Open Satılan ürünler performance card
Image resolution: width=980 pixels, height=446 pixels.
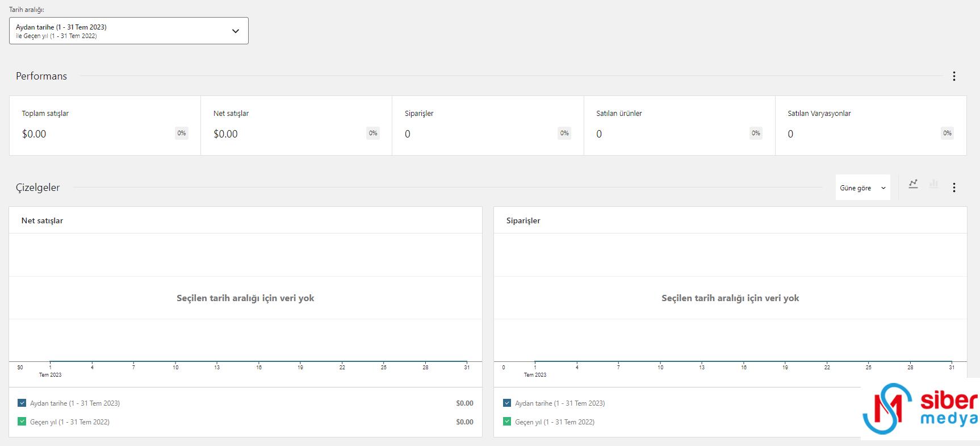tap(680, 126)
